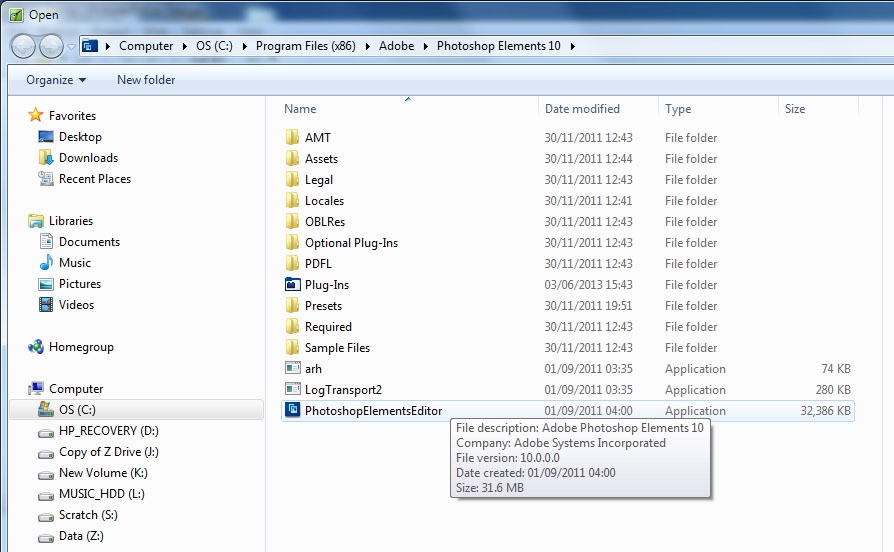Click the Libraries icon in sidebar
The height and width of the screenshot is (552, 894).
(x=35, y=221)
